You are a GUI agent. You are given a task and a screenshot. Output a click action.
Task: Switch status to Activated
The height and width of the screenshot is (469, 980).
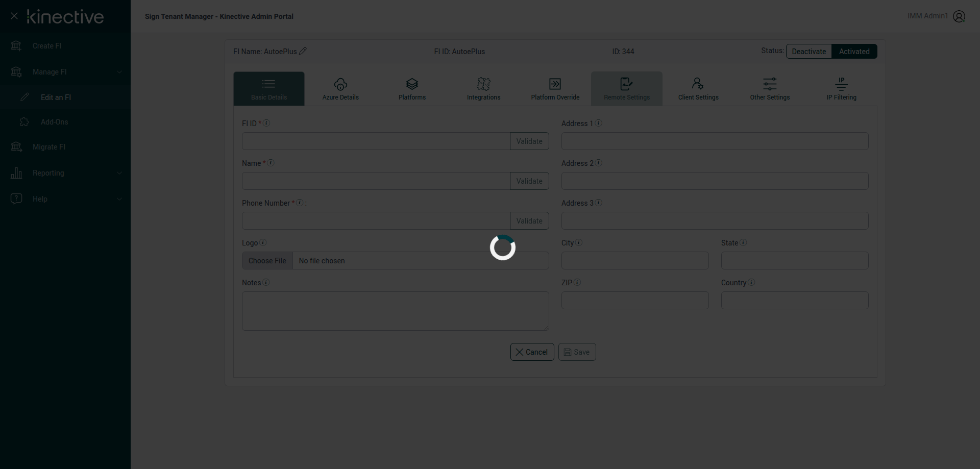tap(854, 52)
